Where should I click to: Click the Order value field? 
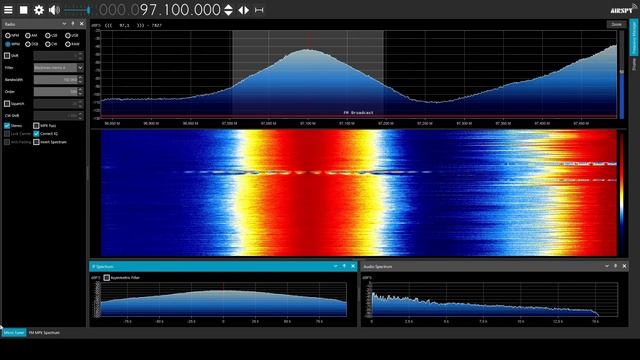click(x=56, y=92)
